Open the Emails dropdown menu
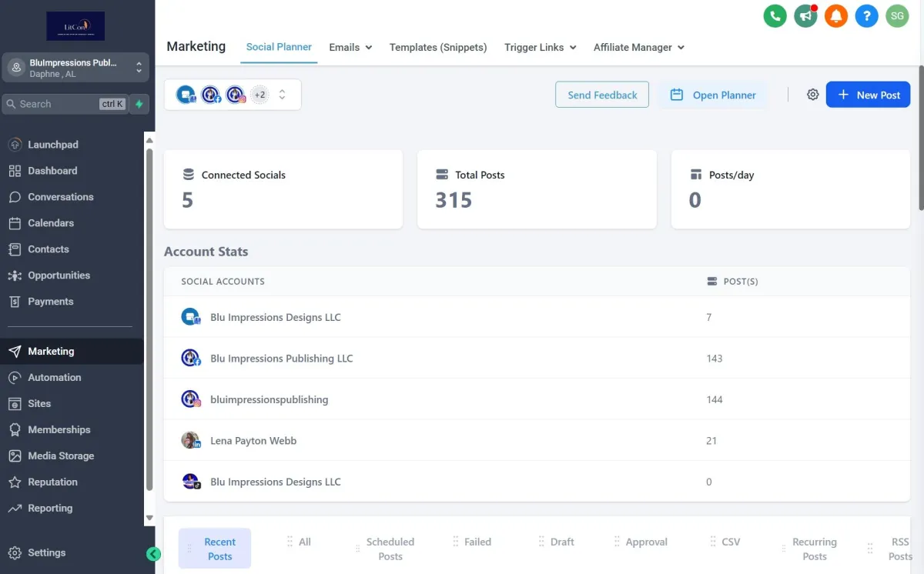This screenshot has width=924, height=574. tap(350, 47)
